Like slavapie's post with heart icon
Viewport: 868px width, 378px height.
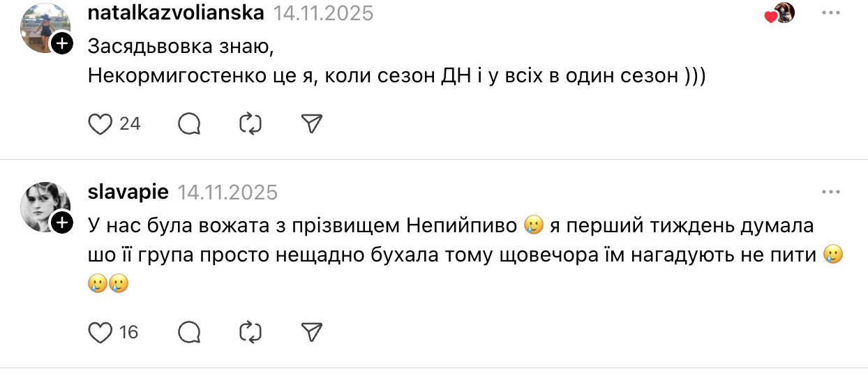point(100,333)
